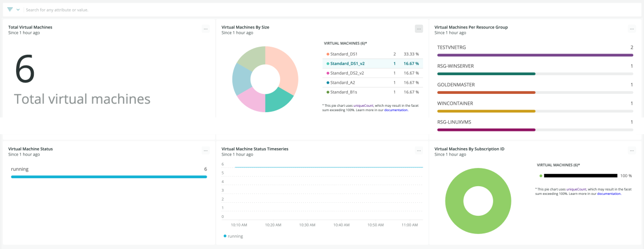
Task: Toggle the Standard_DS1_v2 legend entry
Action: [x=347, y=63]
